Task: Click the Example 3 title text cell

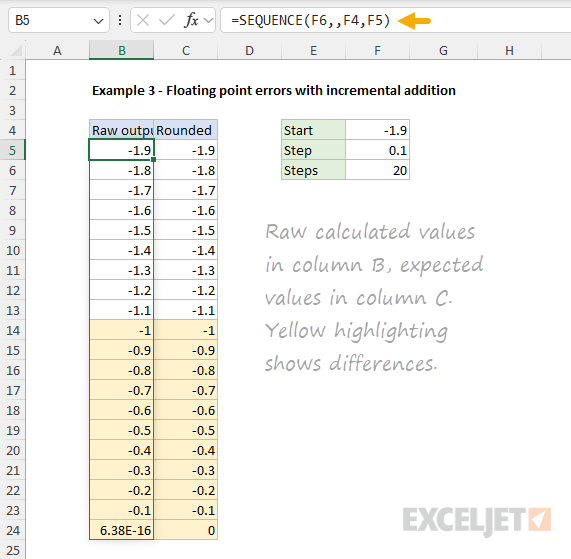Action: pos(273,90)
